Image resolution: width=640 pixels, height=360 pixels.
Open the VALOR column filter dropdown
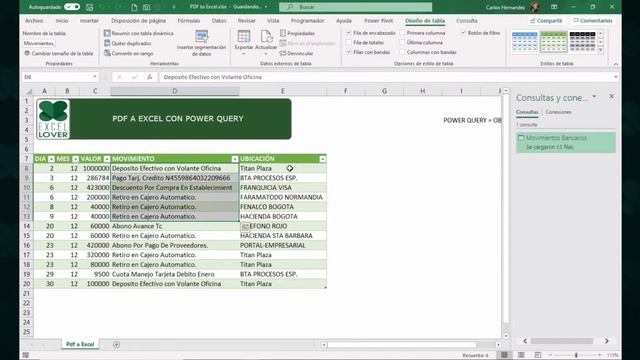click(x=107, y=159)
